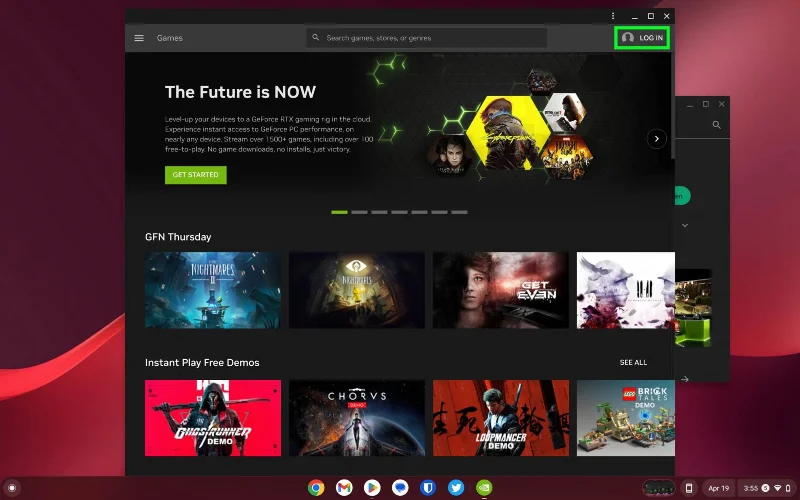Image resolution: width=800 pixels, height=500 pixels.
Task: Focus the Search games, stores, or genres field
Action: [x=427, y=38]
